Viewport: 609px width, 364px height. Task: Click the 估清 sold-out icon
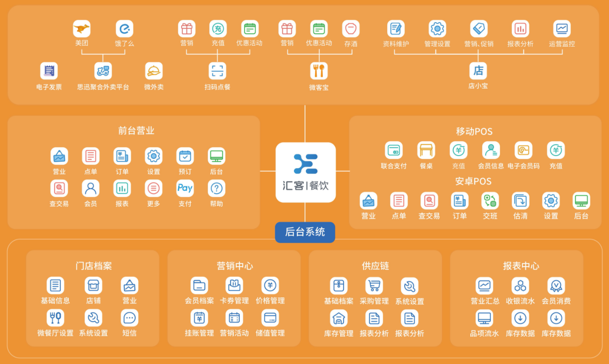pos(520,200)
